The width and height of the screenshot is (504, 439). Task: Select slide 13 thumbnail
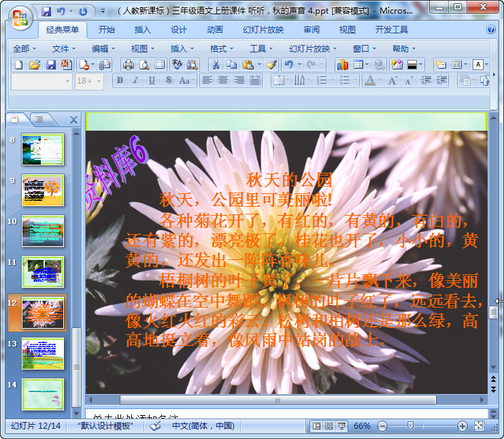pyautogui.click(x=43, y=353)
